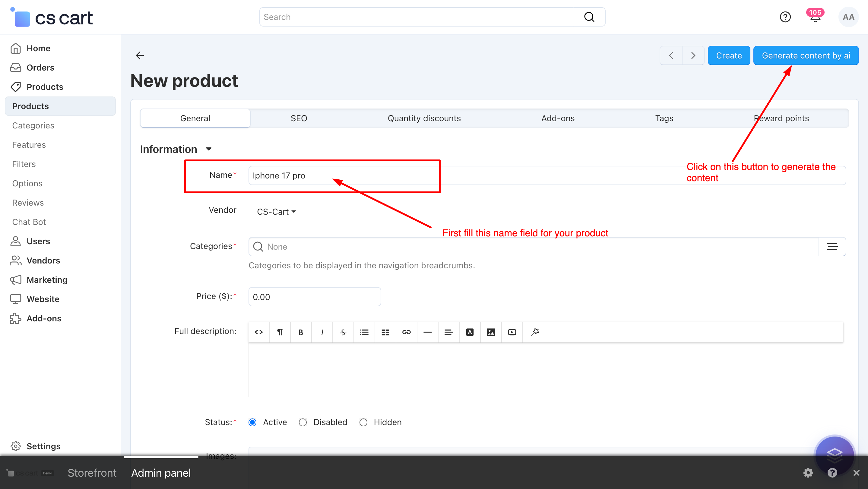The width and height of the screenshot is (868, 489).
Task: Select the Hidden status radio button
Action: 363,422
